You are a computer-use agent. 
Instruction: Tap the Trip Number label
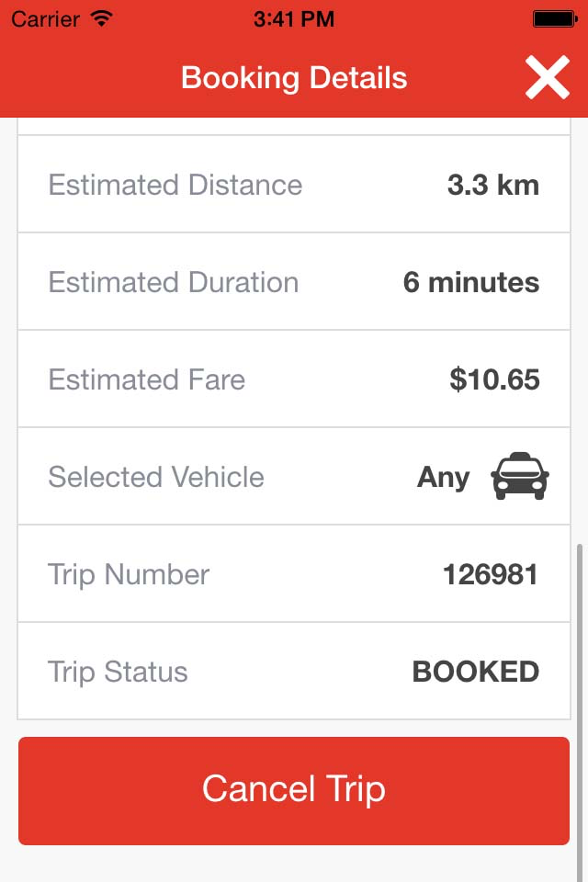(x=129, y=574)
